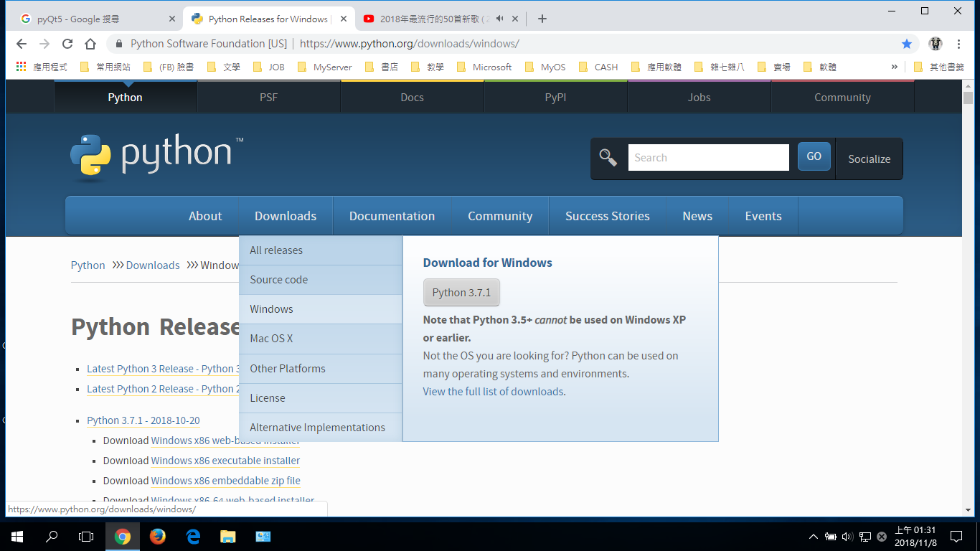Click the bookmark star in address bar

pos(907,44)
